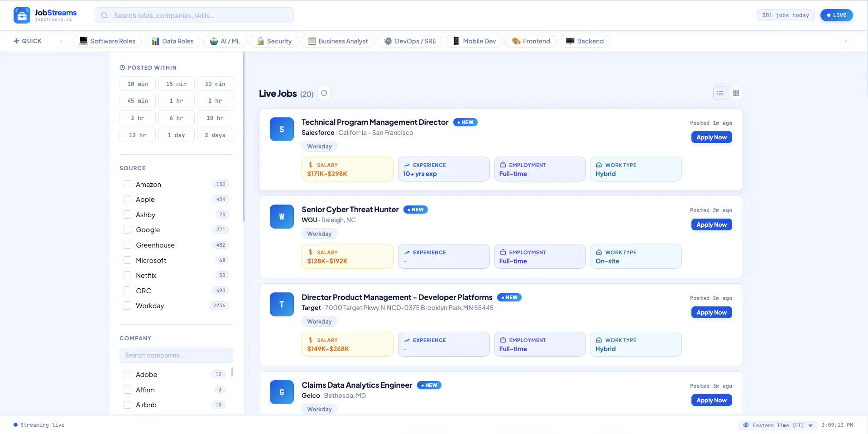The image size is (868, 434).
Task: Click the dollar icon in the $149K-$268K salary box
Action: pos(311,340)
